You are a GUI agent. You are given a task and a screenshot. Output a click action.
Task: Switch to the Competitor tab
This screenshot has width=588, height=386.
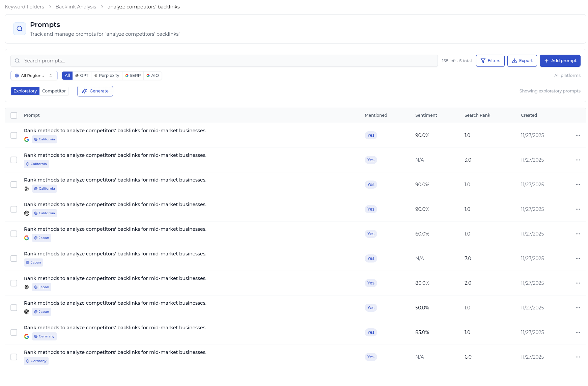pyautogui.click(x=54, y=91)
